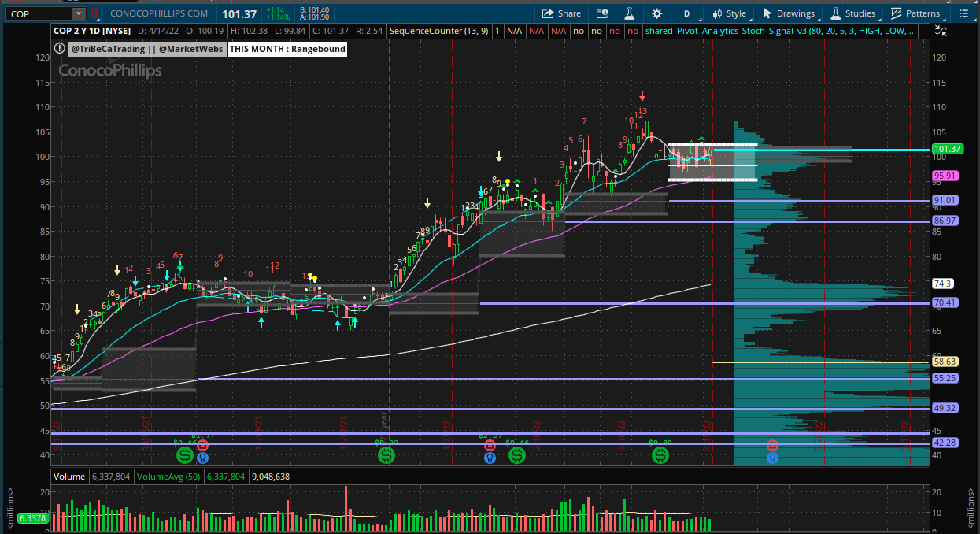Click the collapse/expand arrows icon at top right of chart
This screenshot has height=534, width=980.
(x=940, y=31)
